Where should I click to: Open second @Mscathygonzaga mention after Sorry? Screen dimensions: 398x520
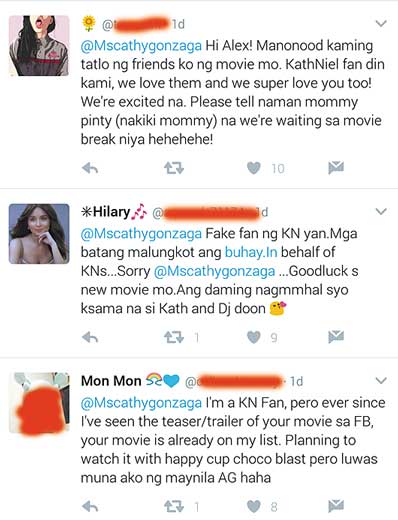point(214,271)
